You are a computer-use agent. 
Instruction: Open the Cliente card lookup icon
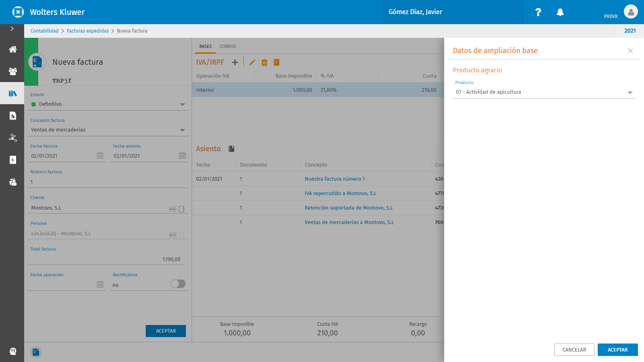(x=173, y=209)
